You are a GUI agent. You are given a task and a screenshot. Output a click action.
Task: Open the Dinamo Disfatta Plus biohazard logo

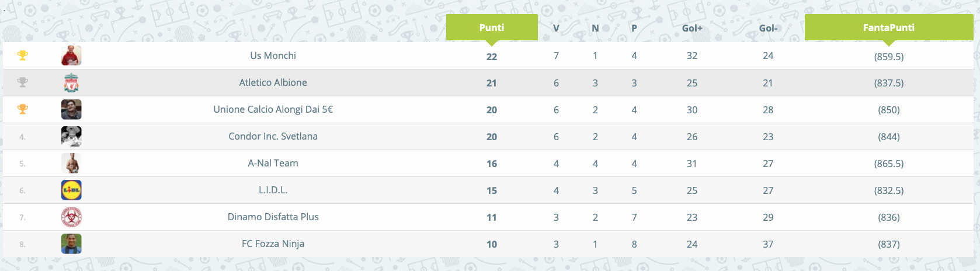71,217
